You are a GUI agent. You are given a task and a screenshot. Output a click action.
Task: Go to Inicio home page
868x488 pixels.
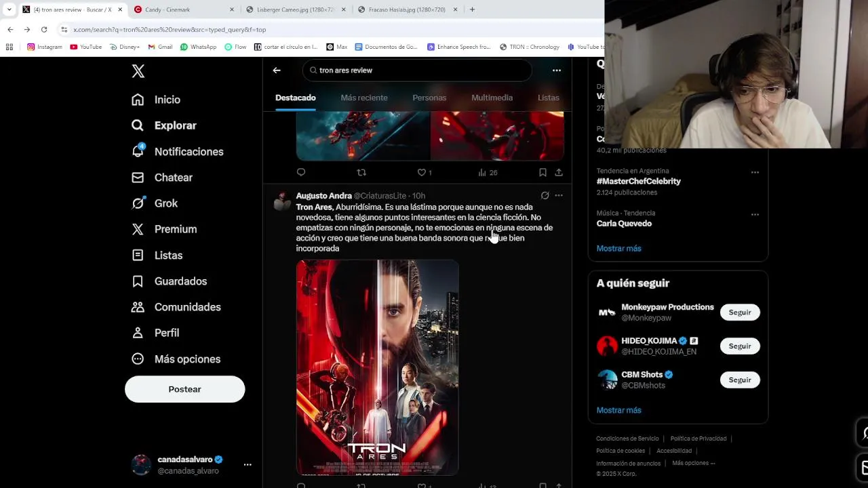[156, 100]
